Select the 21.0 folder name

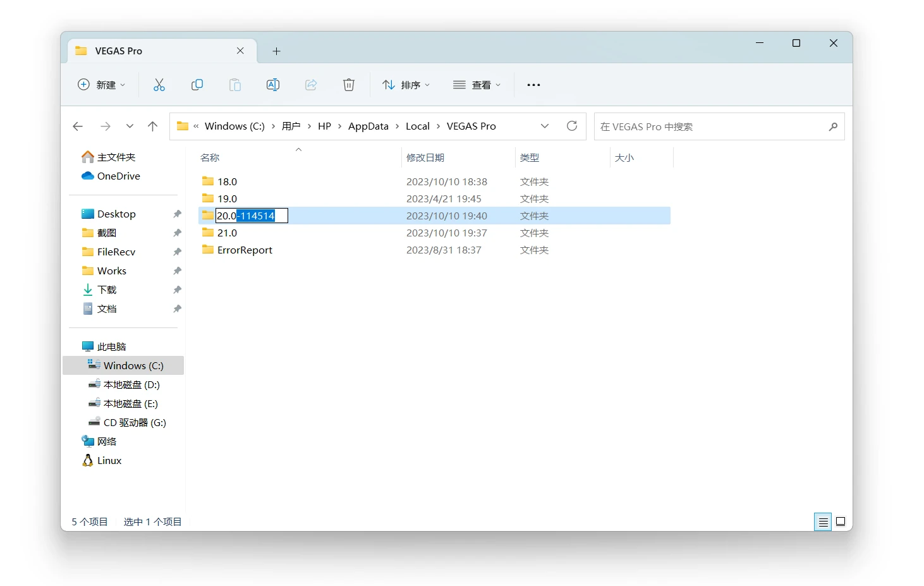click(228, 233)
